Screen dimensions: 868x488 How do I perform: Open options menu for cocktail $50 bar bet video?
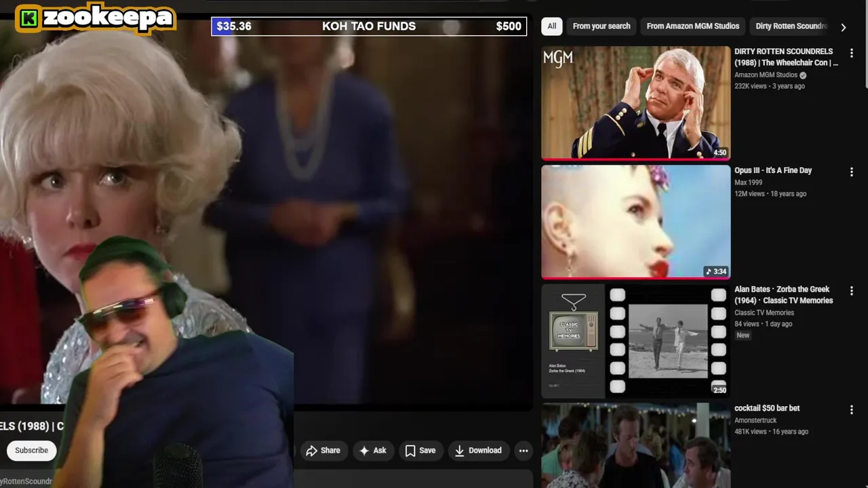coord(852,410)
